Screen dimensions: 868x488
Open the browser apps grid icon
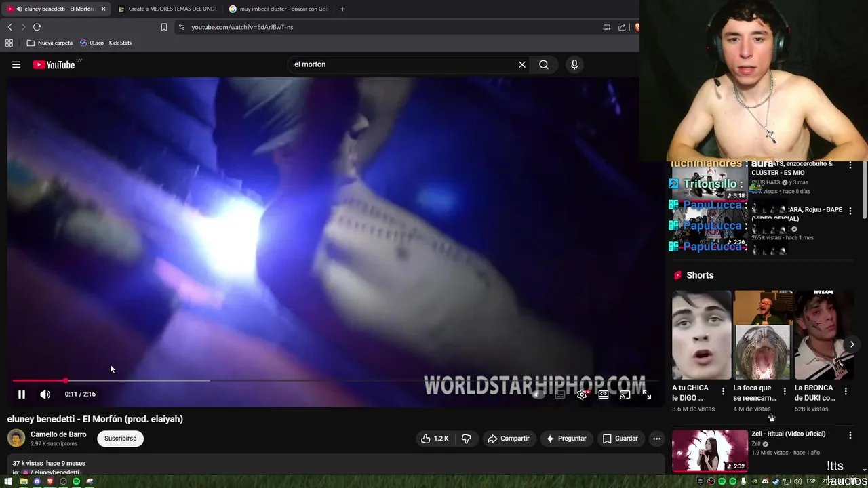tap(9, 43)
